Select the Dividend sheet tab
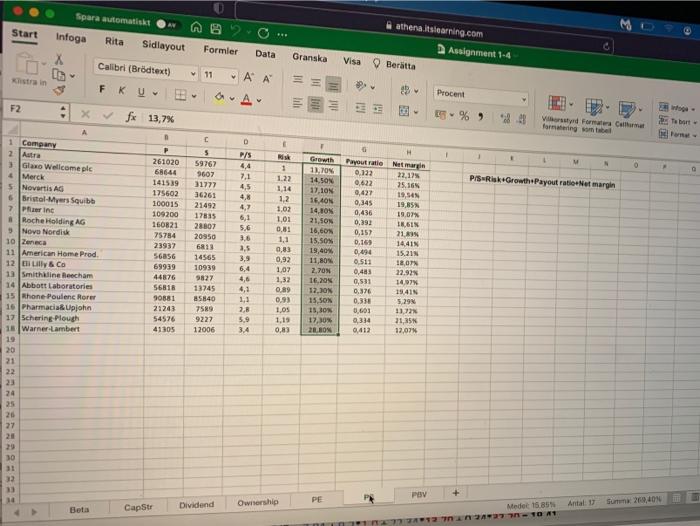Image resolution: width=700 pixels, height=526 pixels. coord(196,505)
